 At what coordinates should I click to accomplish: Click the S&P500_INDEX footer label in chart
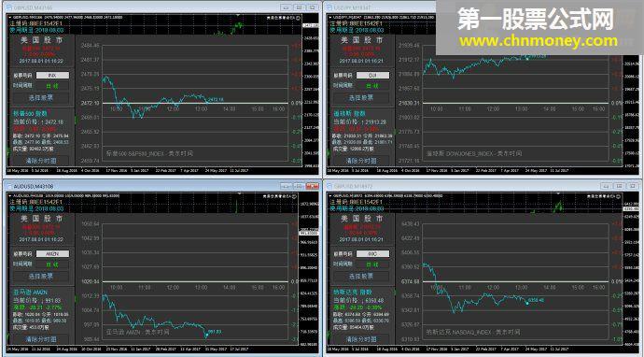click(x=149, y=153)
